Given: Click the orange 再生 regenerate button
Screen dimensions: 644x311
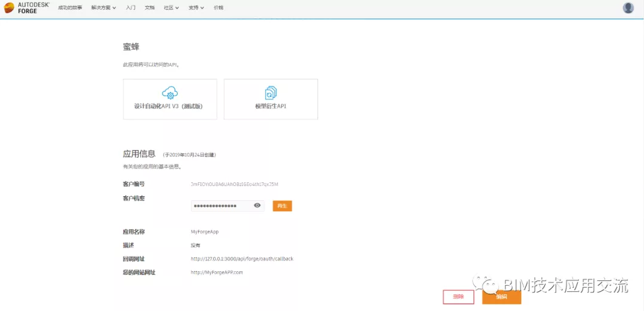Looking at the screenshot, I should pos(282,206).
